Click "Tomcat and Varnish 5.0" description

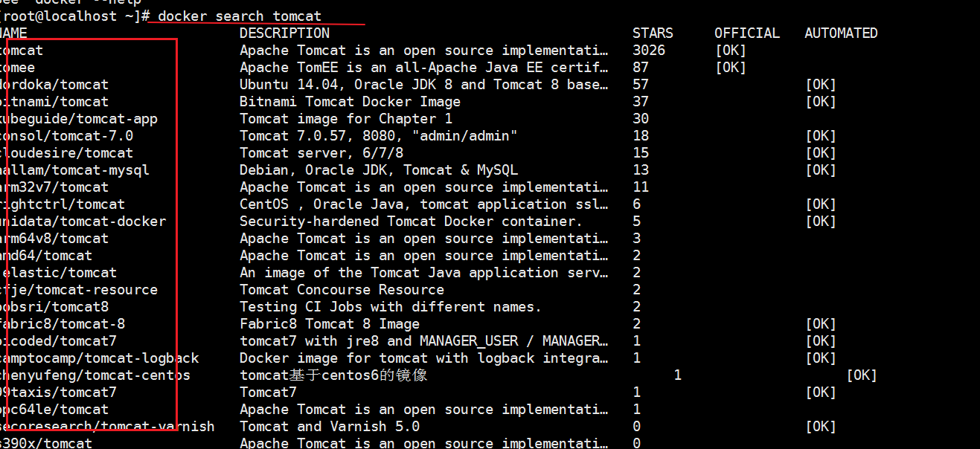pos(330,427)
